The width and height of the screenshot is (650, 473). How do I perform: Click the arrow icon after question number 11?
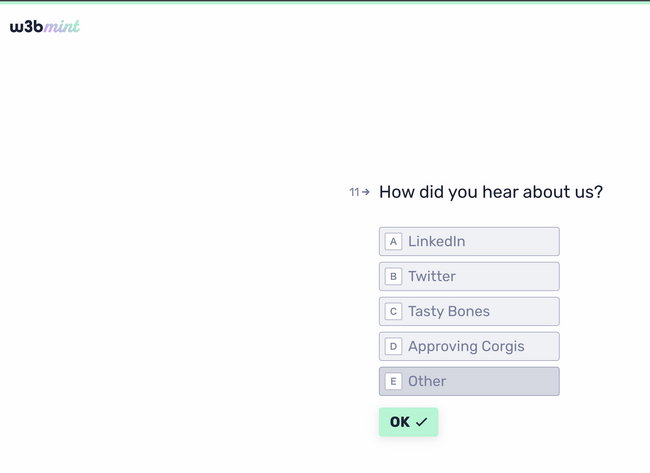(366, 192)
